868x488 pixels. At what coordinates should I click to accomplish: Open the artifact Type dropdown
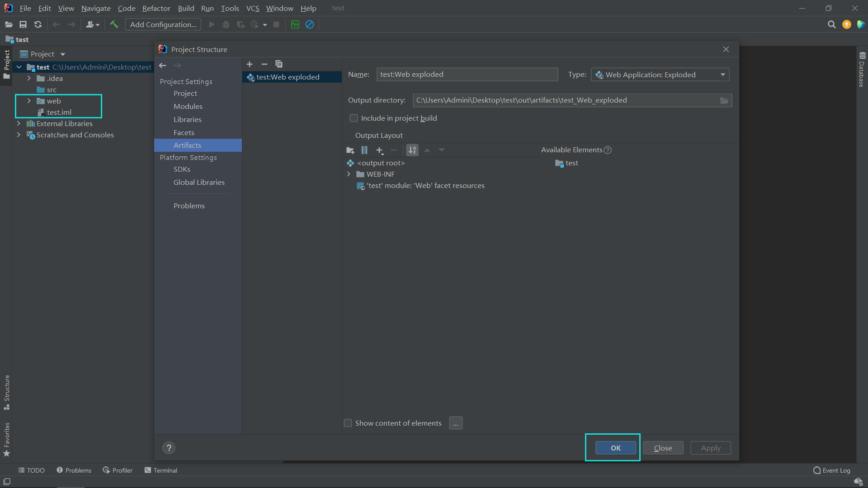pyautogui.click(x=660, y=75)
